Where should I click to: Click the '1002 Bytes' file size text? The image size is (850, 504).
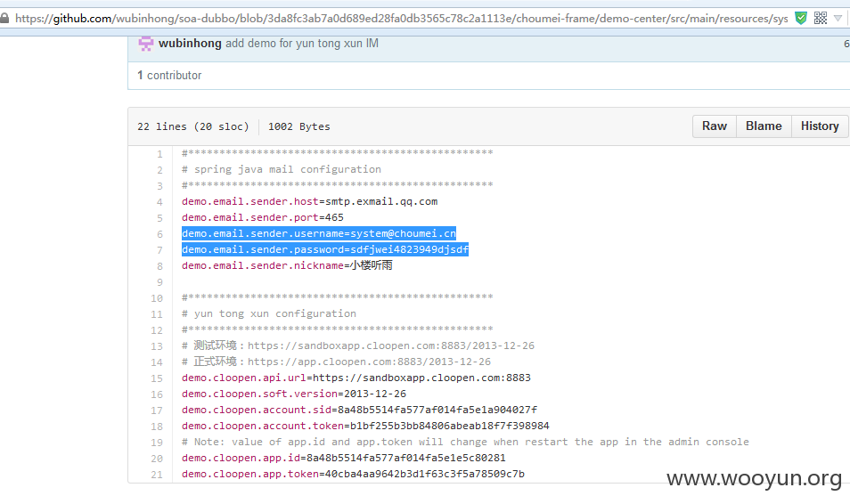click(x=298, y=126)
